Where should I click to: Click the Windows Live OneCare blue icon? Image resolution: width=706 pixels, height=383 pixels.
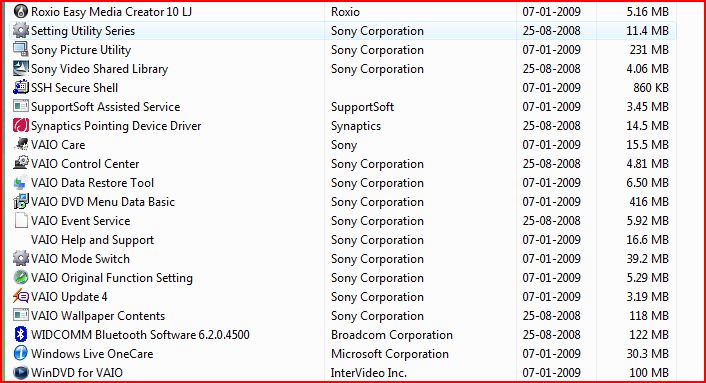point(21,353)
